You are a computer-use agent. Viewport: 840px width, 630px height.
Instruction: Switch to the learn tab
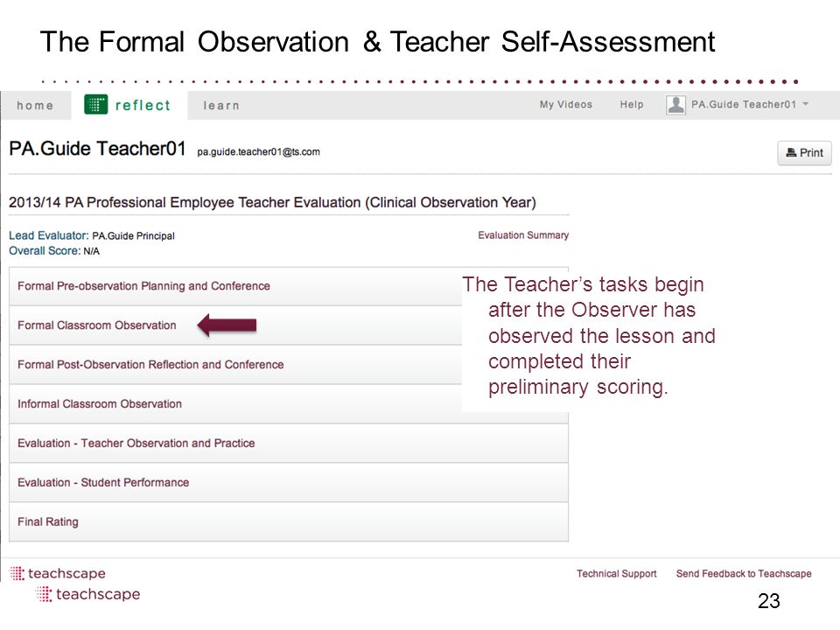[x=220, y=106]
